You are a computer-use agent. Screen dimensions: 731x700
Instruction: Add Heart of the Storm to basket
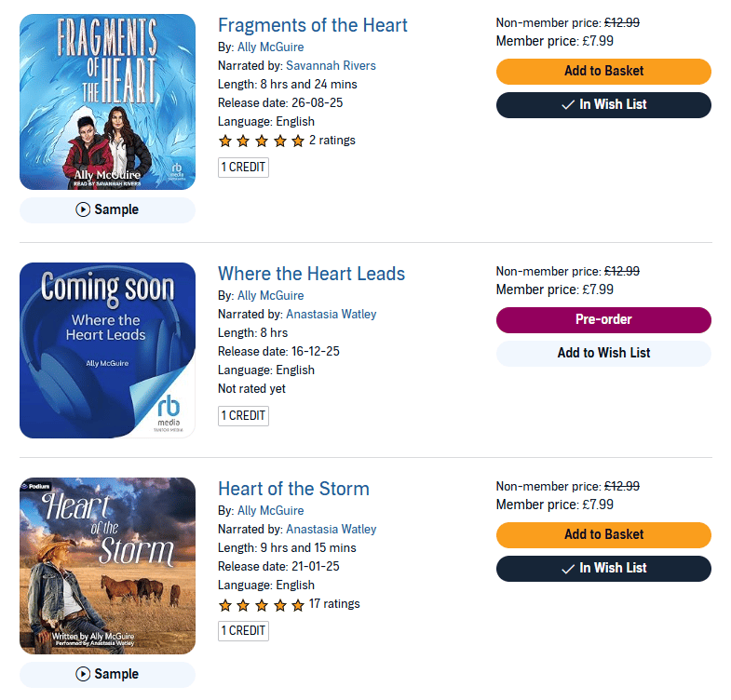(603, 535)
